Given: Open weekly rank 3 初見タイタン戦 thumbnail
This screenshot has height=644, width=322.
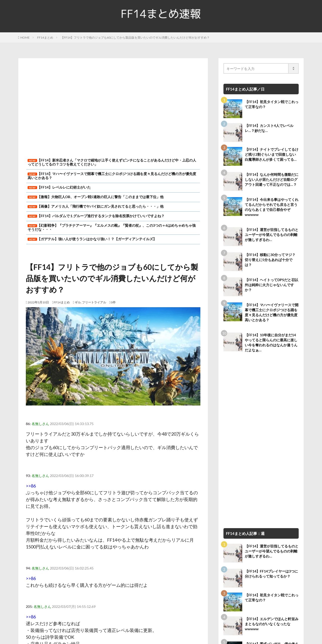Looking at the screenshot, I should point(233,602).
